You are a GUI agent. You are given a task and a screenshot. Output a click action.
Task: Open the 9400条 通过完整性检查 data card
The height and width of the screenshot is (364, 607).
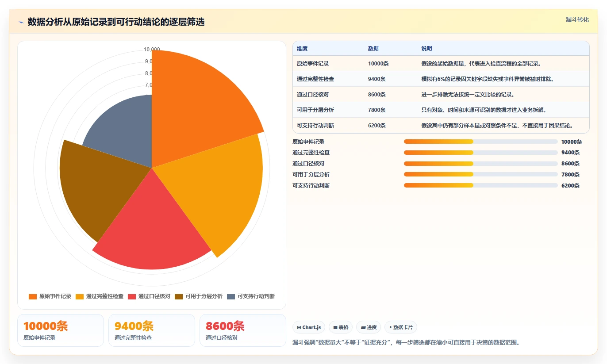click(x=152, y=330)
